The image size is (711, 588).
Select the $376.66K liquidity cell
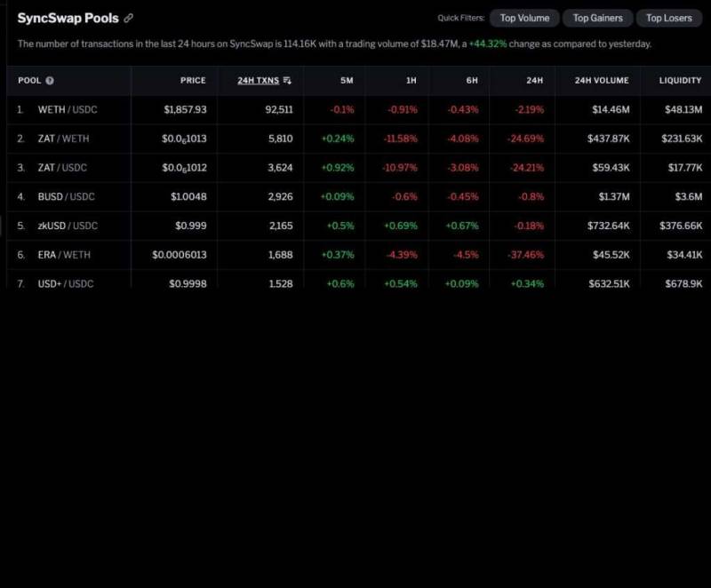[681, 226]
